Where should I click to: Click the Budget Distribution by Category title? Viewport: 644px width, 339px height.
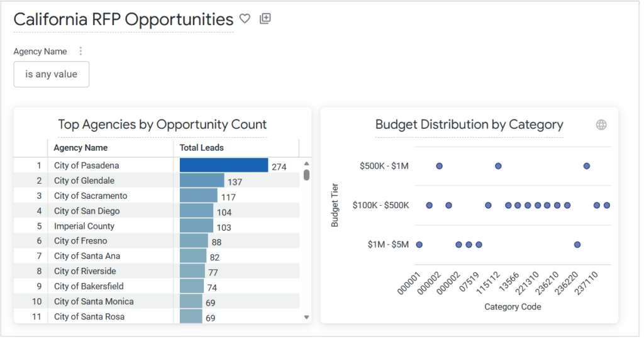coord(469,125)
